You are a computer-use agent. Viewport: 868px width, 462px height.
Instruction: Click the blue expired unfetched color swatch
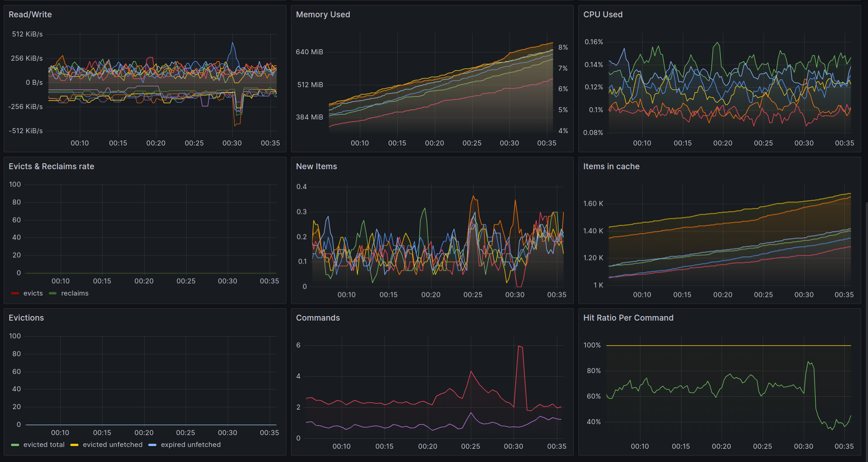(152, 445)
